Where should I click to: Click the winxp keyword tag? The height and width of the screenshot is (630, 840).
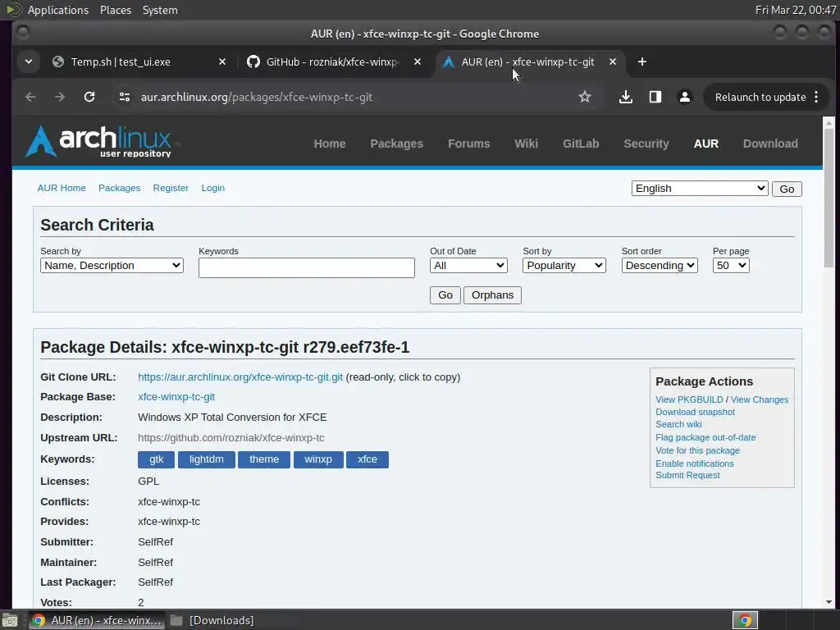(318, 459)
